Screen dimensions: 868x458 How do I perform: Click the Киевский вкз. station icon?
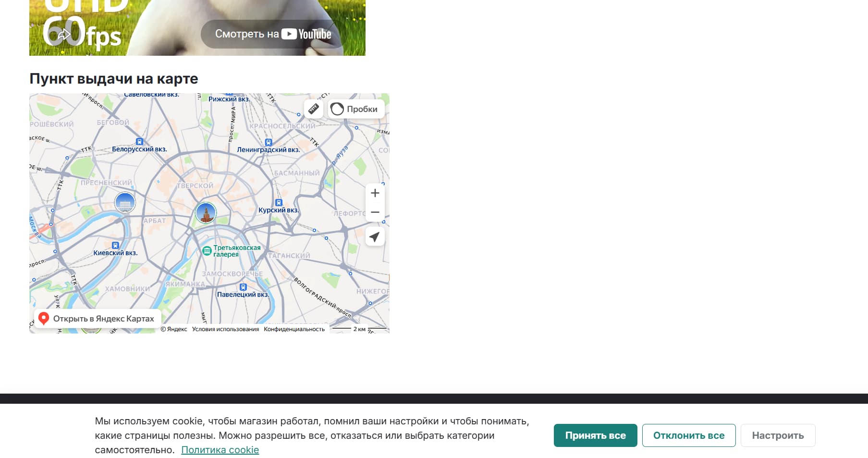115,246
